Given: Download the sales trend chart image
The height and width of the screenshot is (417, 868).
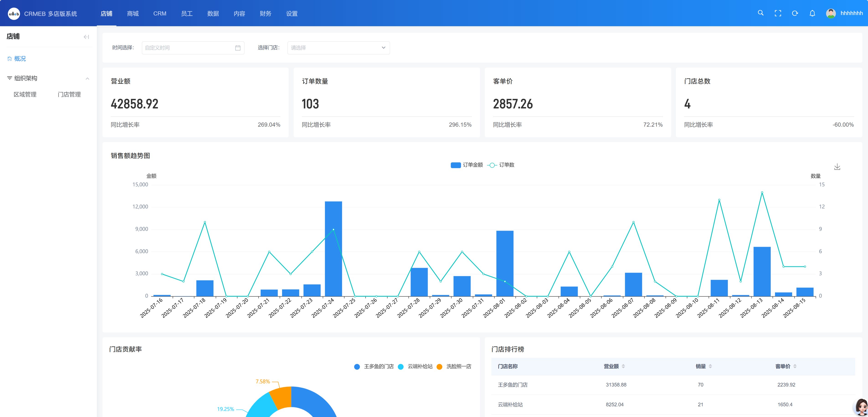Looking at the screenshot, I should point(837,167).
